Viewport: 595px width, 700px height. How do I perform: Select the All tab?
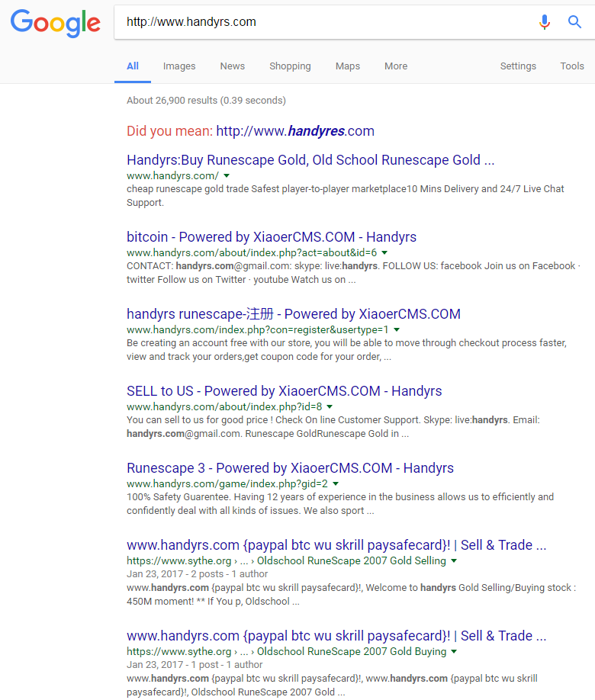(133, 66)
